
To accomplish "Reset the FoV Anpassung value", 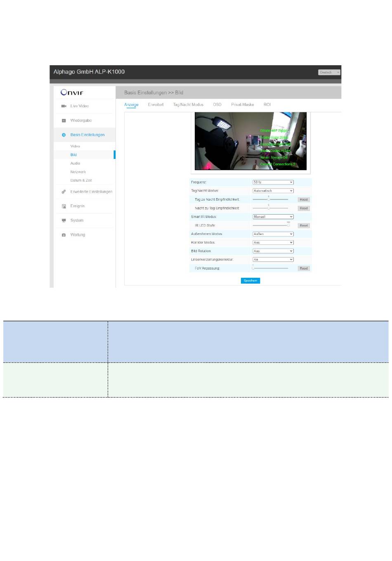I will coord(304,268).
